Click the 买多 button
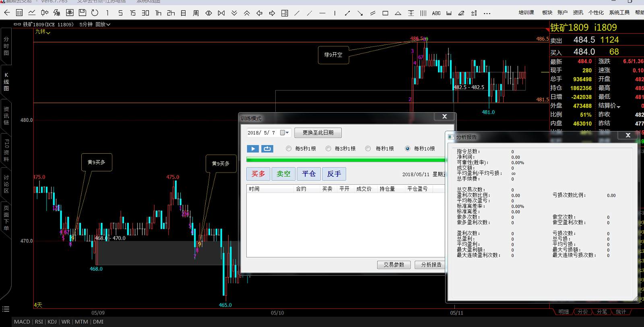644x327 pixels. point(258,174)
